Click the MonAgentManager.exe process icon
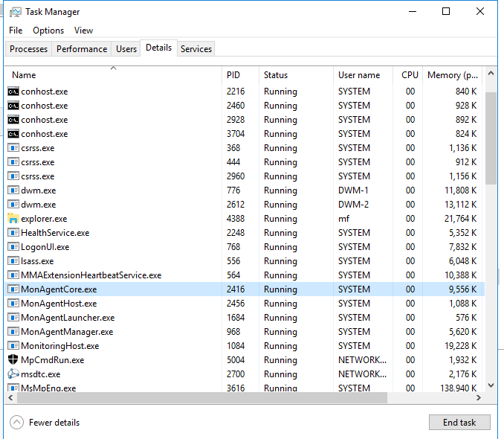Screen dimensions: 504x439 coord(13,332)
